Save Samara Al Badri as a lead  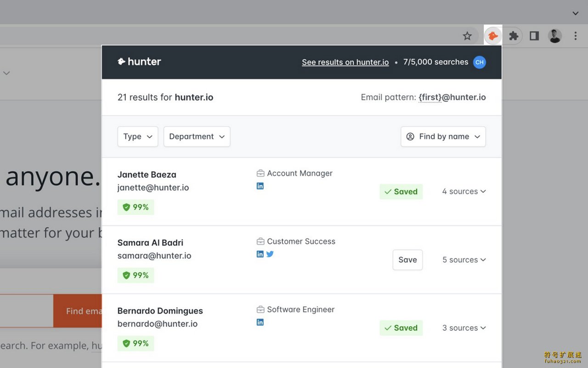click(407, 260)
